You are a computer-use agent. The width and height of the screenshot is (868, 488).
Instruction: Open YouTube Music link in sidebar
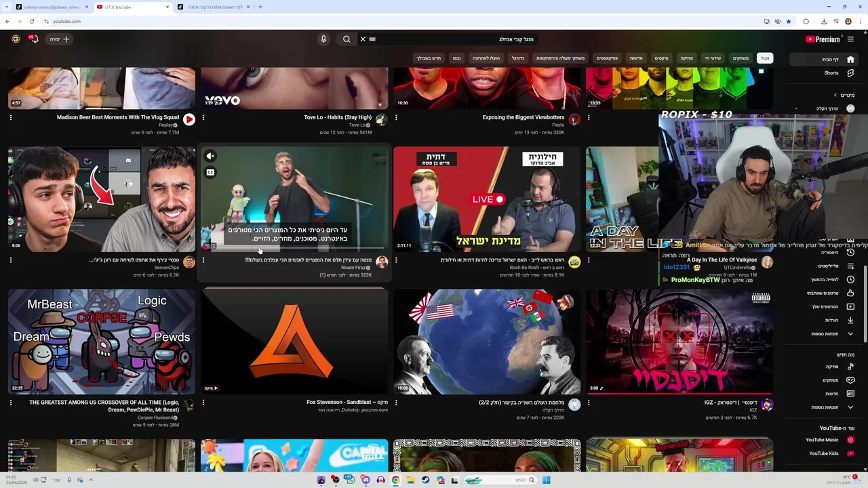pyautogui.click(x=825, y=440)
